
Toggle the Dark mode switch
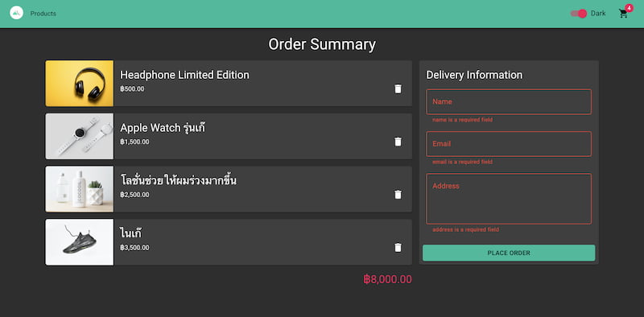579,14
